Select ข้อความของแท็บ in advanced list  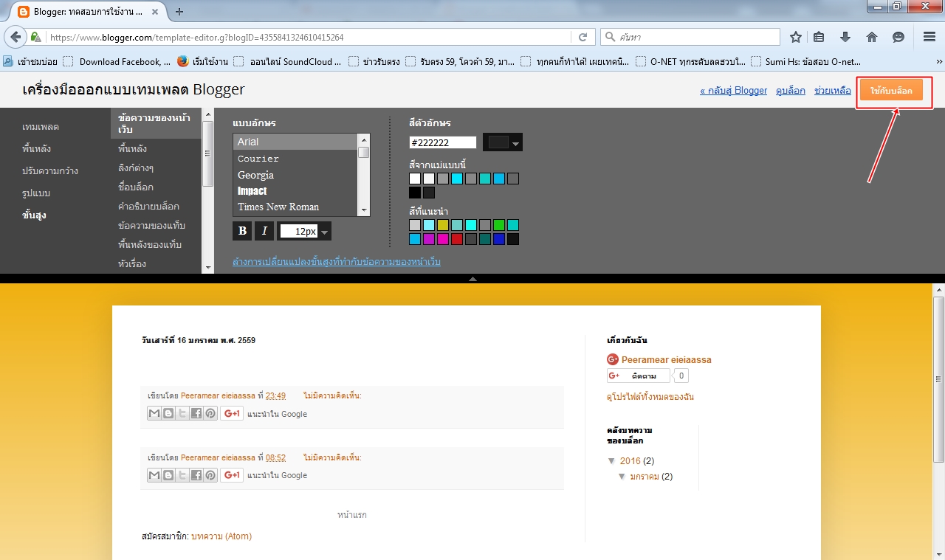pyautogui.click(x=151, y=226)
